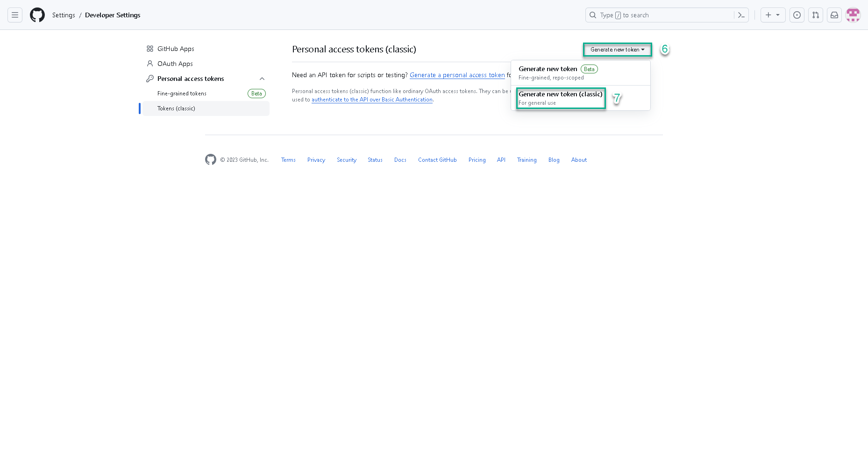The height and width of the screenshot is (469, 868).
Task: Select Generate new token (classic)
Action: (x=560, y=98)
